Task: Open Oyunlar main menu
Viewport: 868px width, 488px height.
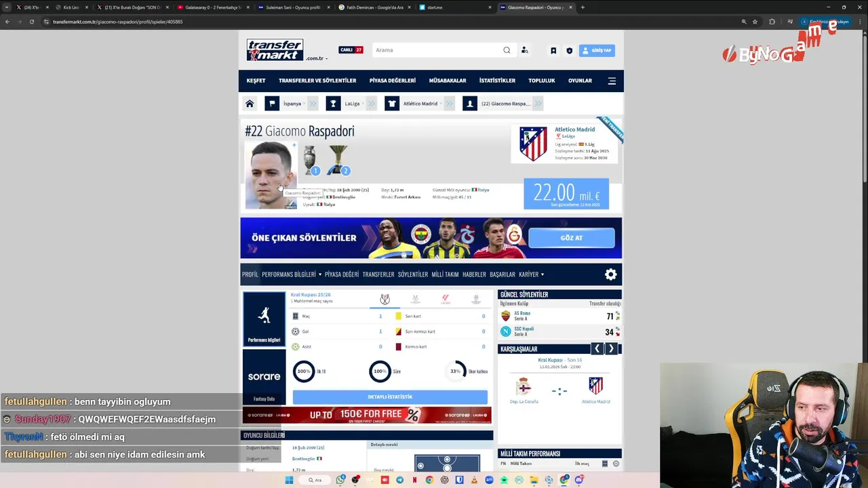Action: coord(580,81)
